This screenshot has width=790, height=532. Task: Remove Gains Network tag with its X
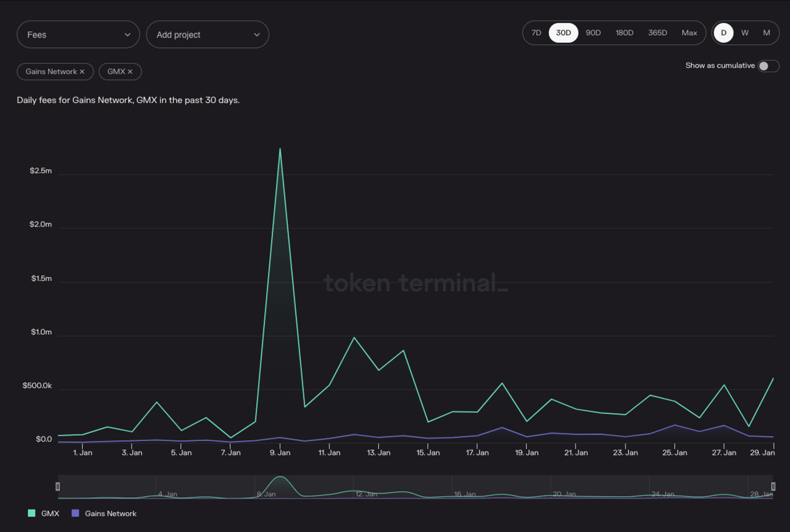82,72
